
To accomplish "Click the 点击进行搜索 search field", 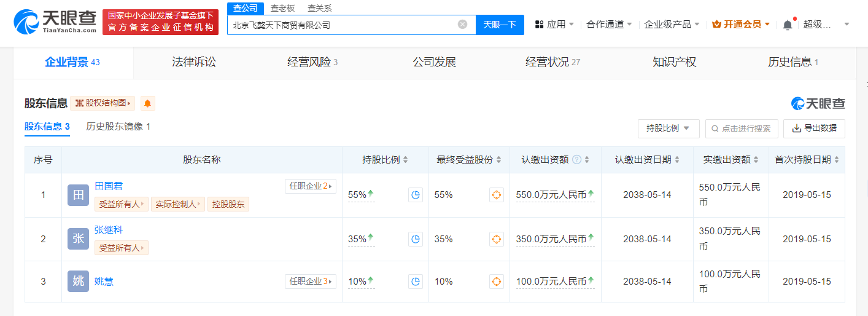I will (x=742, y=128).
